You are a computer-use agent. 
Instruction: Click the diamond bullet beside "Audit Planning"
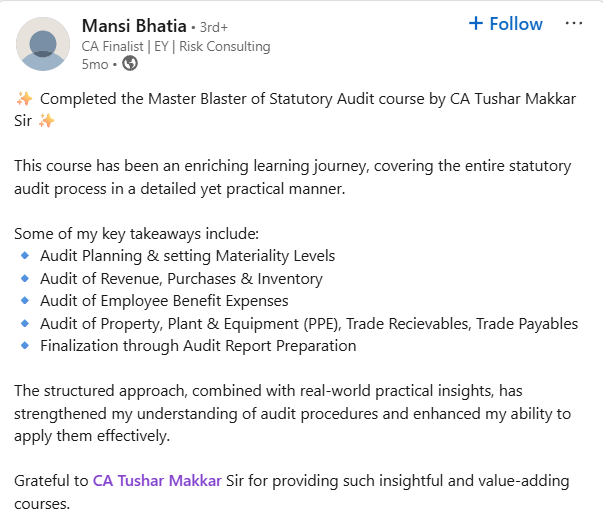[x=25, y=256]
